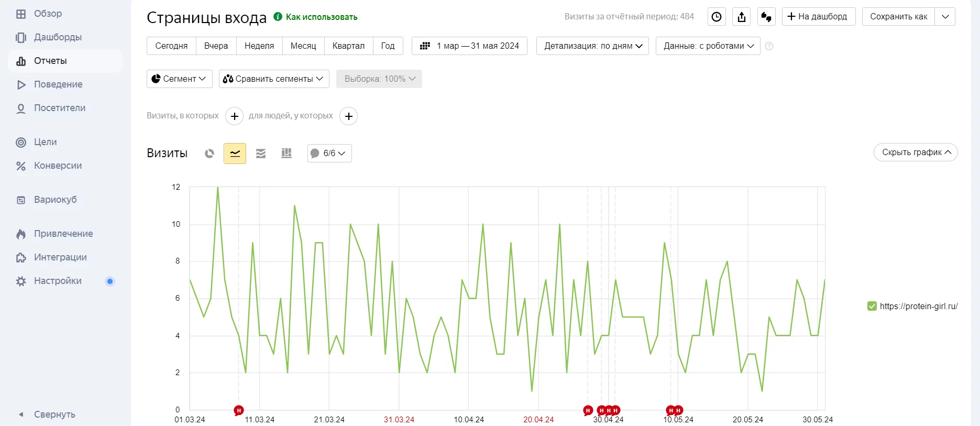
Task: Click the export share icon
Action: pyautogui.click(x=741, y=17)
